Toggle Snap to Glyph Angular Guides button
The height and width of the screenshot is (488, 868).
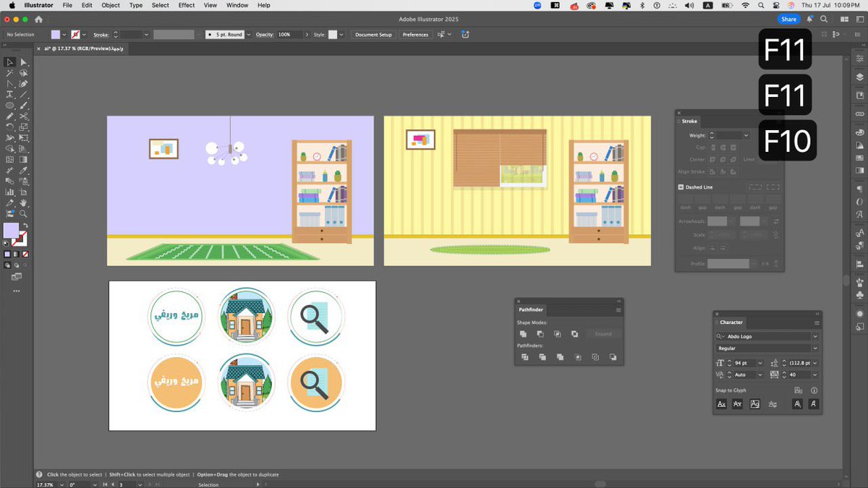(x=797, y=404)
